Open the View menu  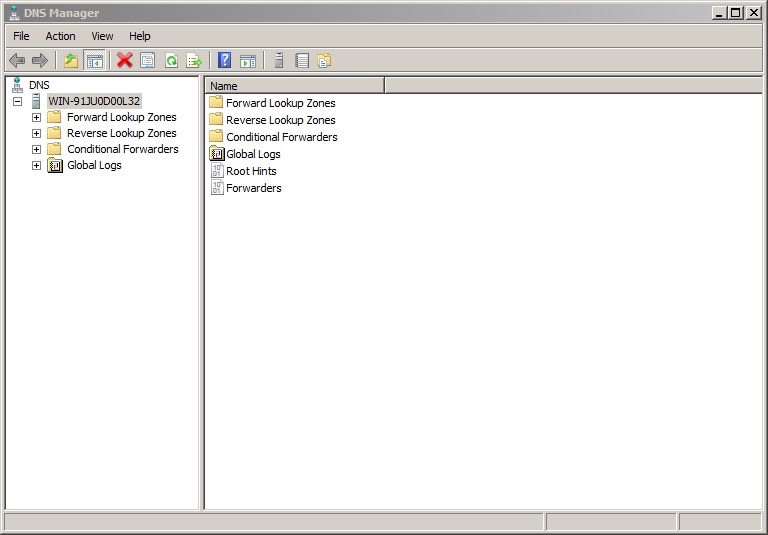tap(102, 36)
